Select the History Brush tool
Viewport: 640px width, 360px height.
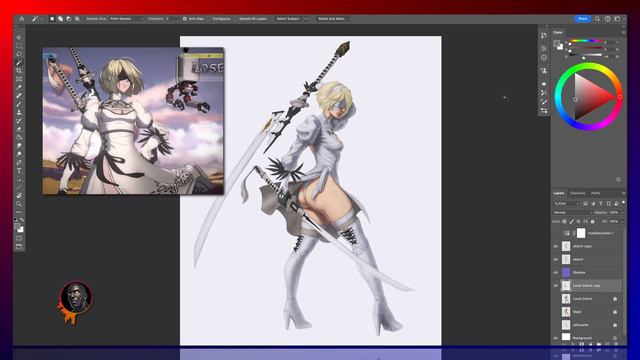(19, 121)
